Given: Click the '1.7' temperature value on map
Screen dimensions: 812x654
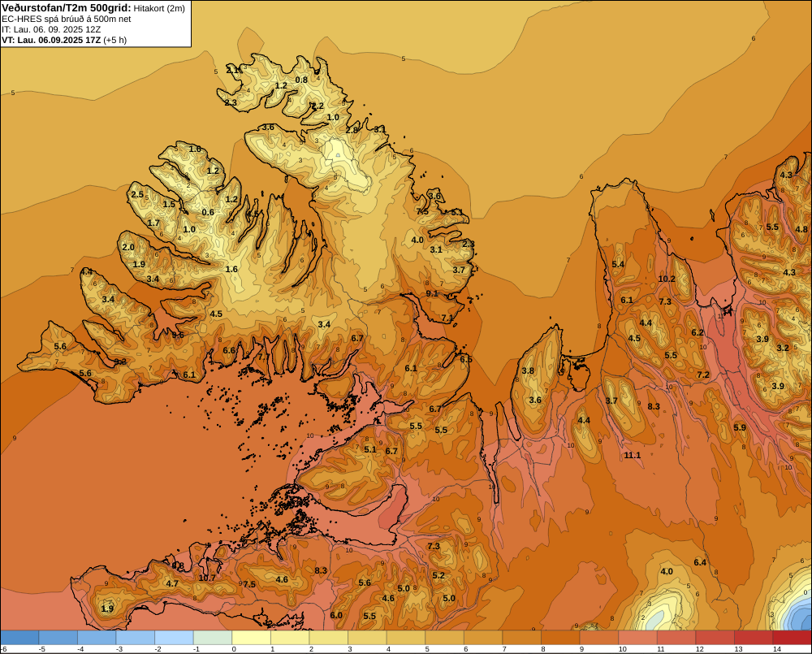Looking at the screenshot, I should (x=153, y=223).
